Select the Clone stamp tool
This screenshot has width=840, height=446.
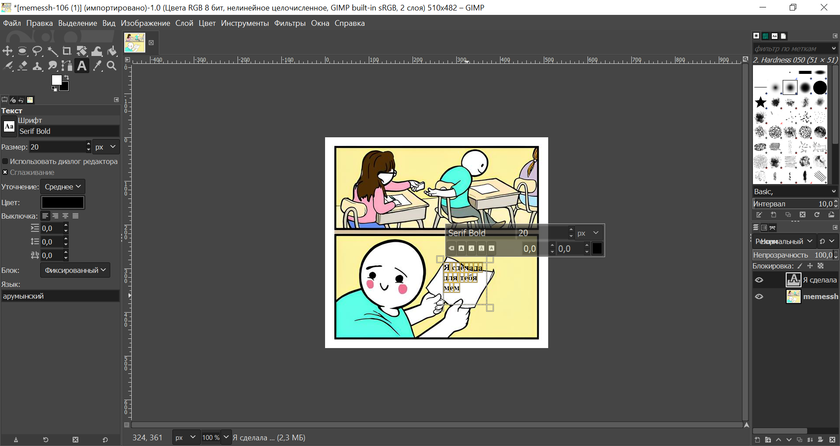pos(38,66)
